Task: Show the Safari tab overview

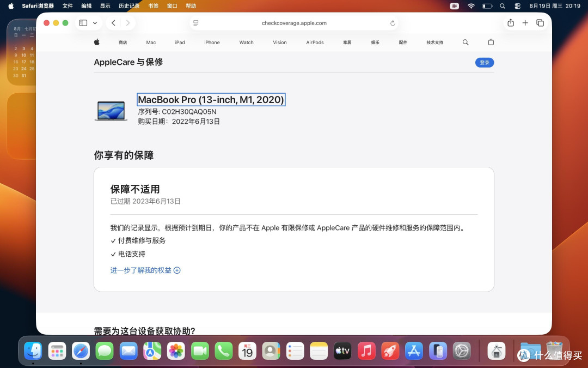Action: 540,23
